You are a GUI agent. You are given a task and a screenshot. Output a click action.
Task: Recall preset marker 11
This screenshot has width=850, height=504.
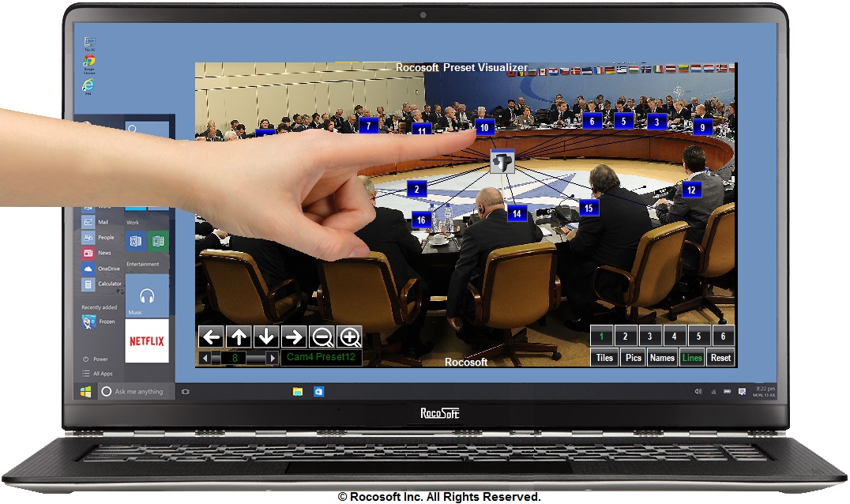tap(422, 129)
